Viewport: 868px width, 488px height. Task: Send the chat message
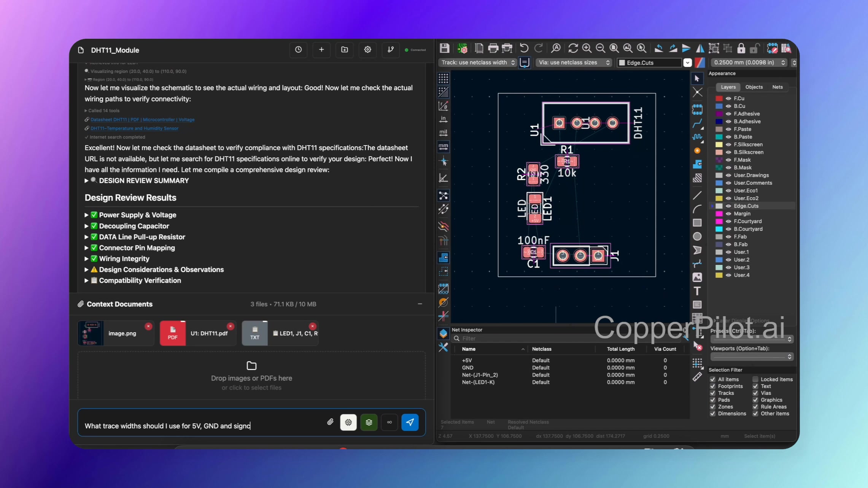410,422
